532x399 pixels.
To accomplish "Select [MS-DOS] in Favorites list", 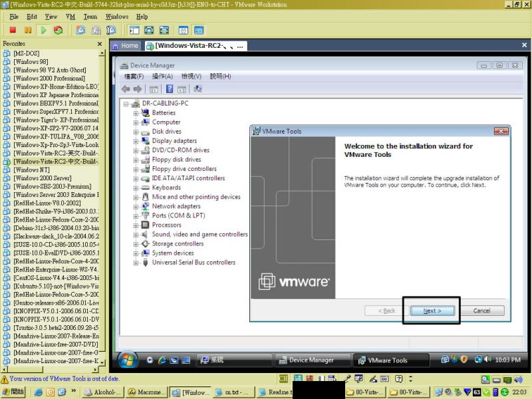I will tap(27, 53).
